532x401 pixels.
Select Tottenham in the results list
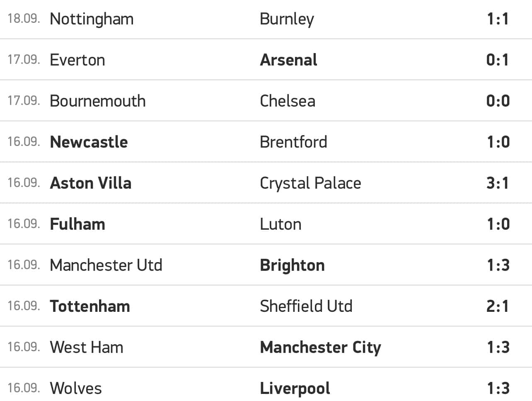click(90, 306)
